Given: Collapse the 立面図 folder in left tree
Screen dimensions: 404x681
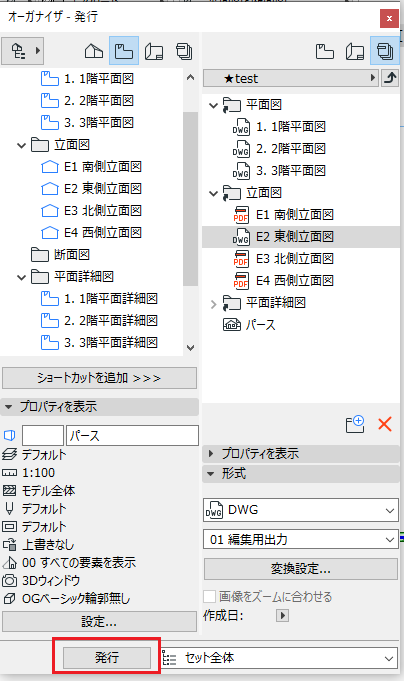Looking at the screenshot, I should tap(21, 145).
